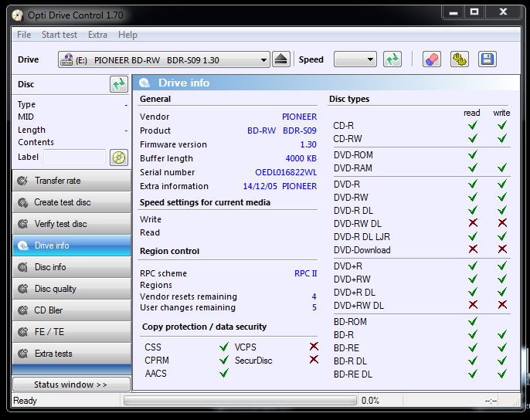The height and width of the screenshot is (420, 530).
Task: Click the User changes remaining value 5
Action: click(x=314, y=307)
